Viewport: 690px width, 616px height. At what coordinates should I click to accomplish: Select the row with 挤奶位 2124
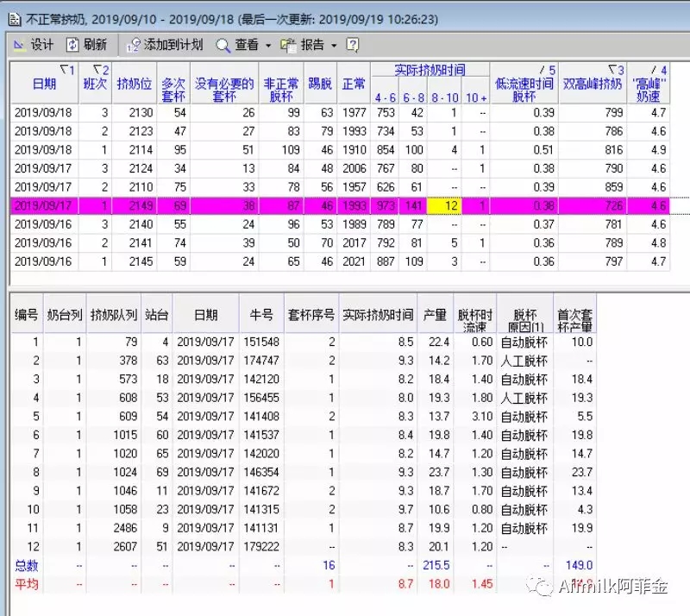(x=340, y=168)
